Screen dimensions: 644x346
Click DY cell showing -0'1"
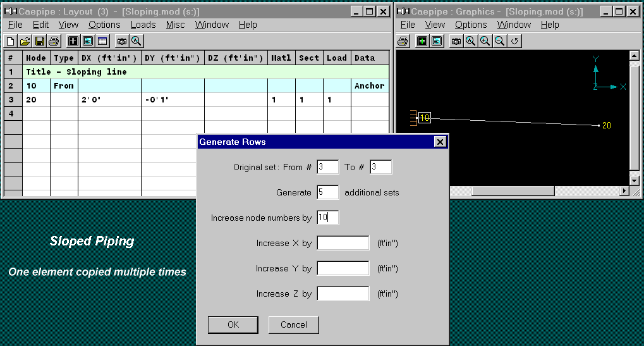(173, 100)
